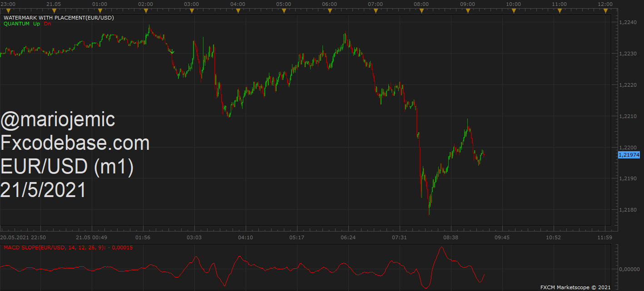644x291 pixels.
Task: Click the yellow triangle marker under 23:00
Action: 8,11
